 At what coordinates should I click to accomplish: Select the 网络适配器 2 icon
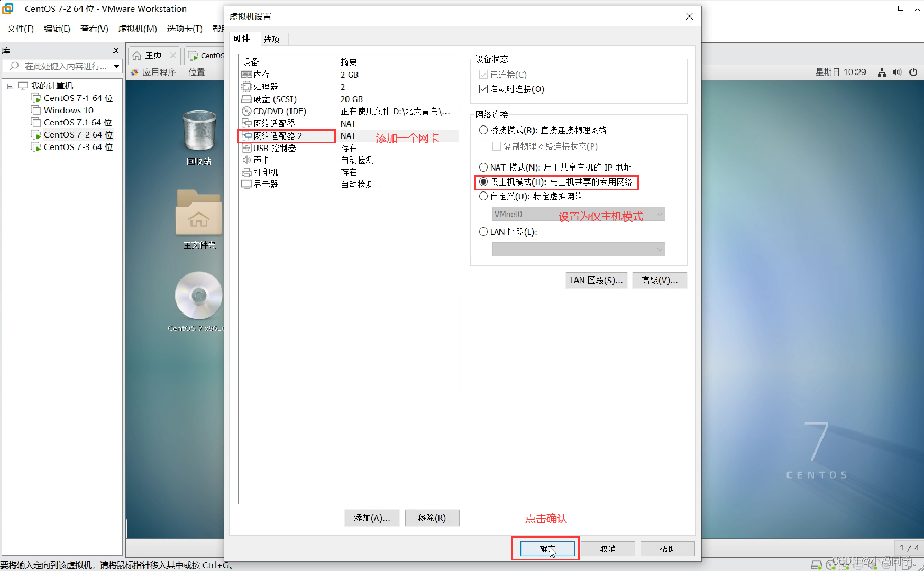(x=246, y=136)
